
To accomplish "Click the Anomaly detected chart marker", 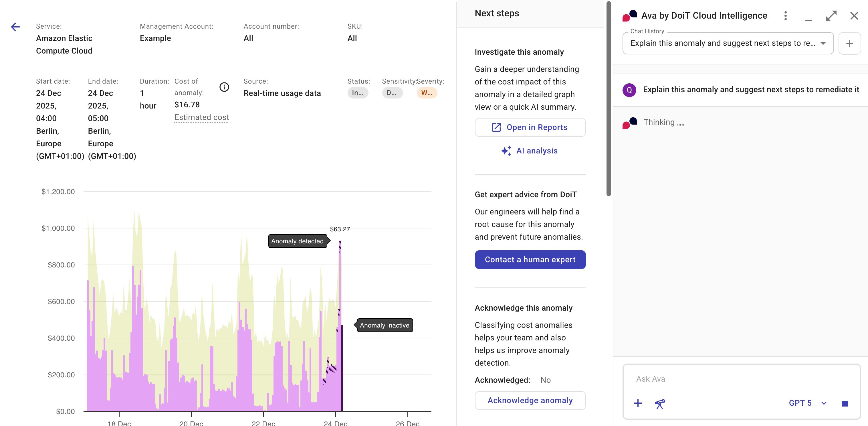I will pyautogui.click(x=297, y=241).
